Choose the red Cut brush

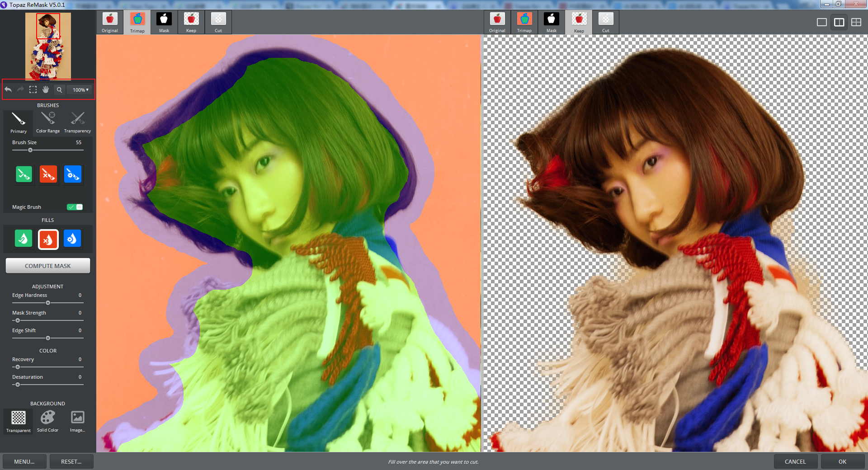(48, 174)
